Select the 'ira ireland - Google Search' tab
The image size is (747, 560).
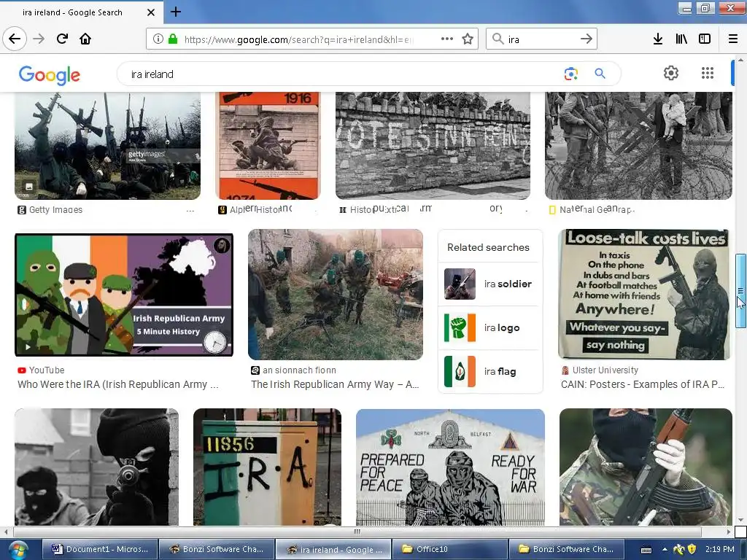tap(82, 12)
